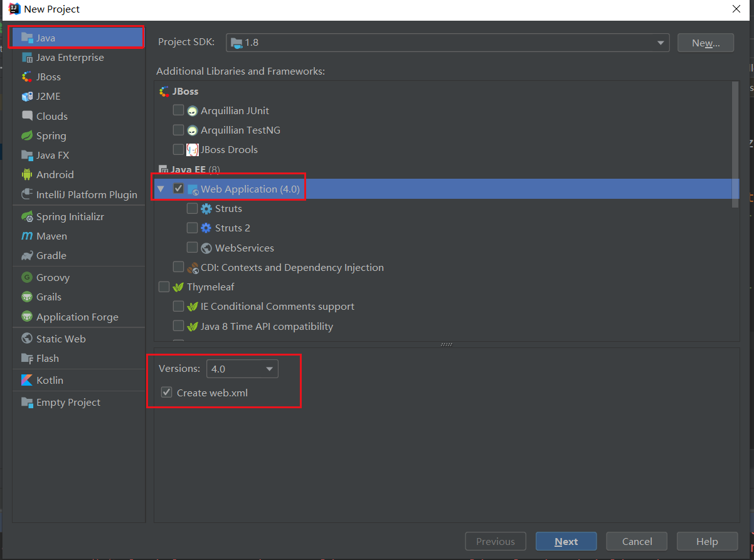
Task: Select the Maven icon
Action: (27, 236)
